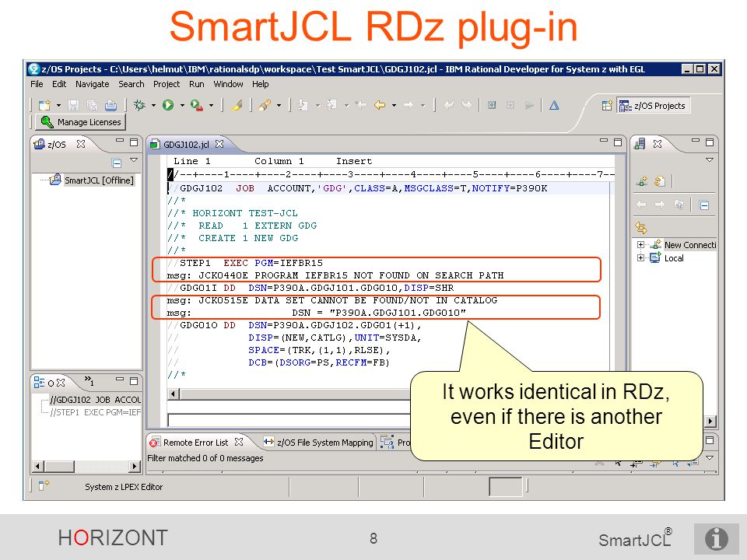Open the Search flashlight dropdown arrow
The image size is (747, 560).
pyautogui.click(x=279, y=105)
